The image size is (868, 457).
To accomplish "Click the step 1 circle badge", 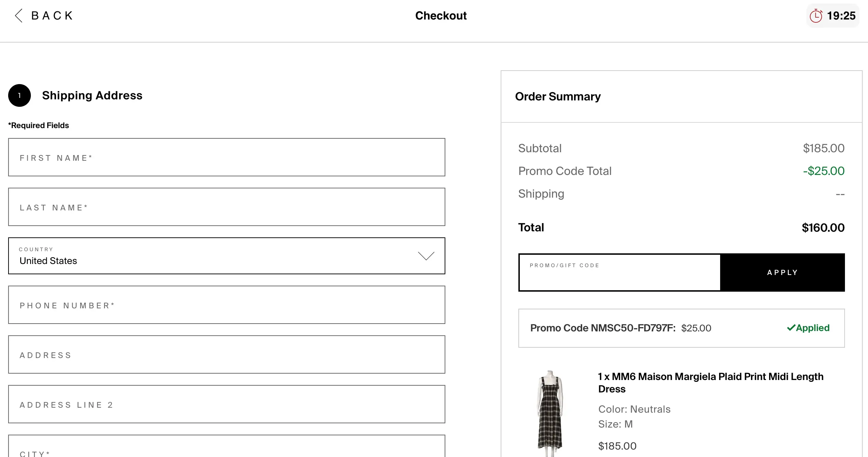I will point(20,95).
